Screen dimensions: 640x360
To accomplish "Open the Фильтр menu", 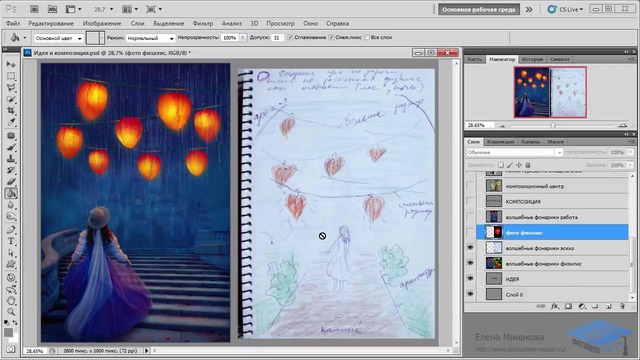I will pos(203,23).
